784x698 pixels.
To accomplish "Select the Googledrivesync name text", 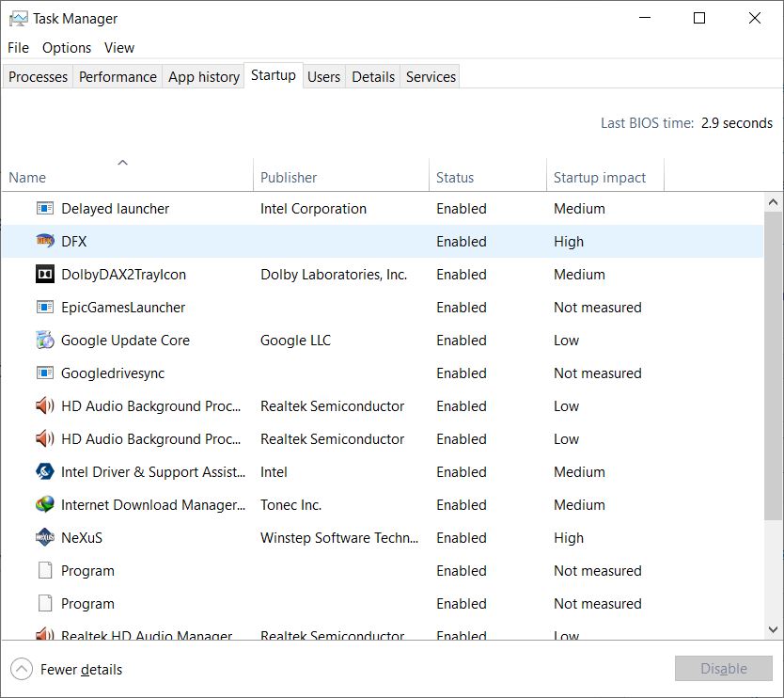I will [x=113, y=373].
